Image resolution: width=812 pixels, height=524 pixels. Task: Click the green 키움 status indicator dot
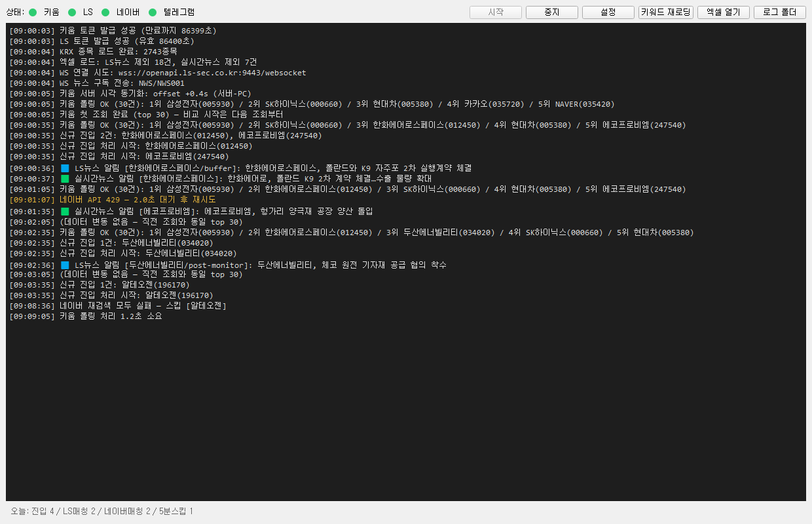[33, 12]
